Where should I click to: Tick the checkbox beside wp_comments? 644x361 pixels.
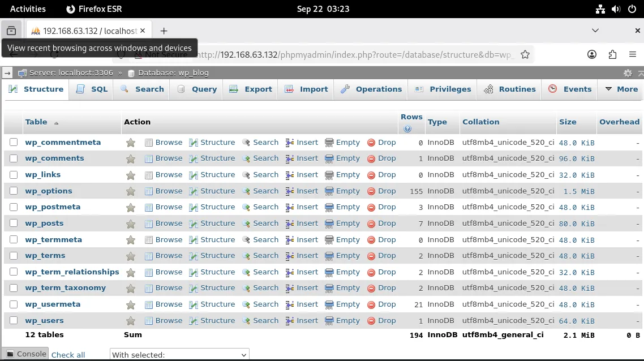pyautogui.click(x=14, y=158)
